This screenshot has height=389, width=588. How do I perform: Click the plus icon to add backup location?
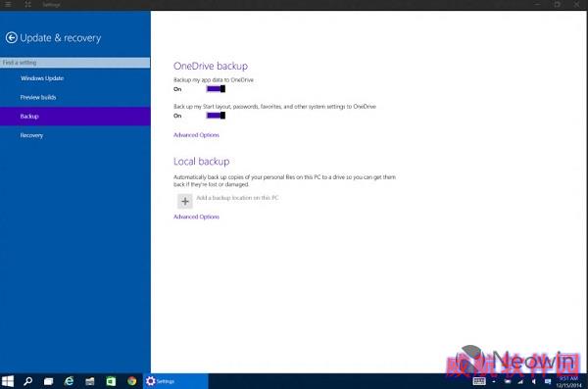pyautogui.click(x=185, y=201)
